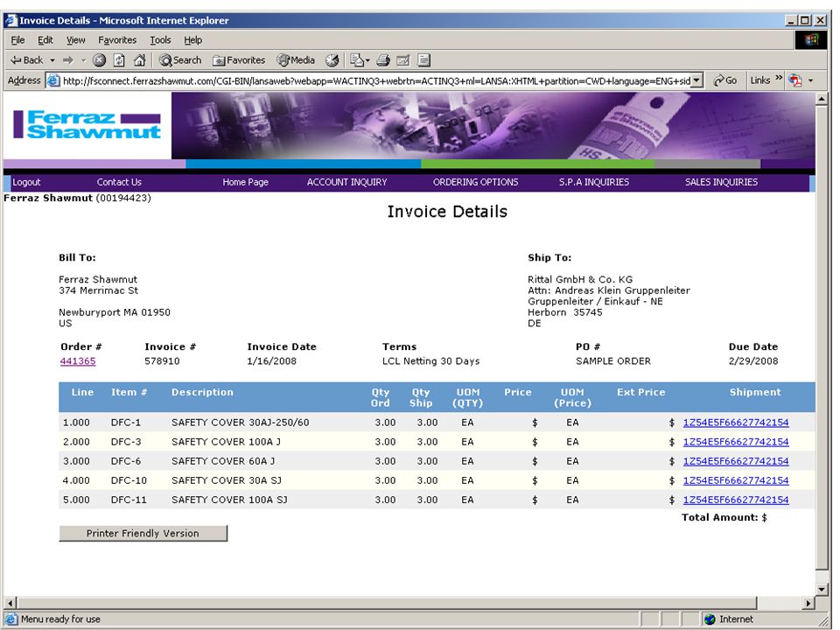
Task: Stop page loading with the Stop icon
Action: pyautogui.click(x=99, y=60)
